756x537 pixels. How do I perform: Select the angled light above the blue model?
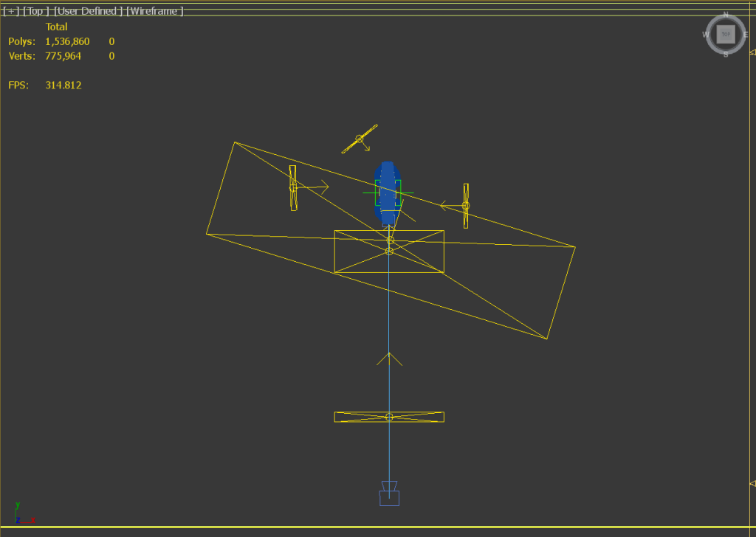(x=360, y=139)
